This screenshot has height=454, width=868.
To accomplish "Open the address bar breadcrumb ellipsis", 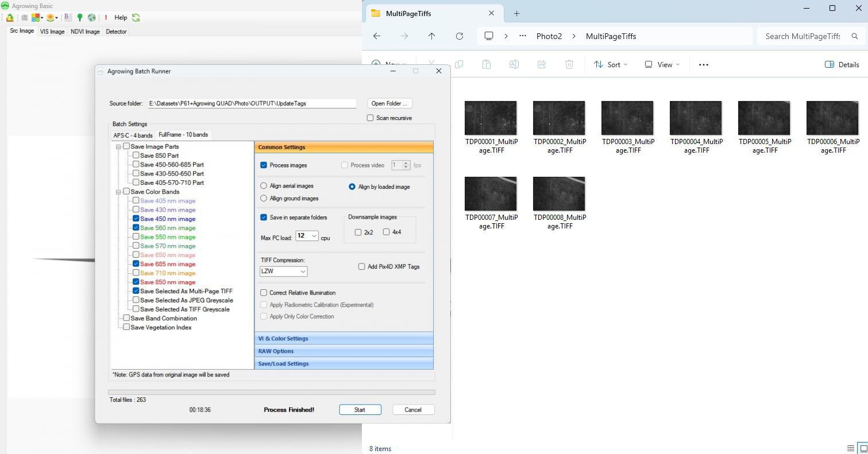I will (522, 36).
